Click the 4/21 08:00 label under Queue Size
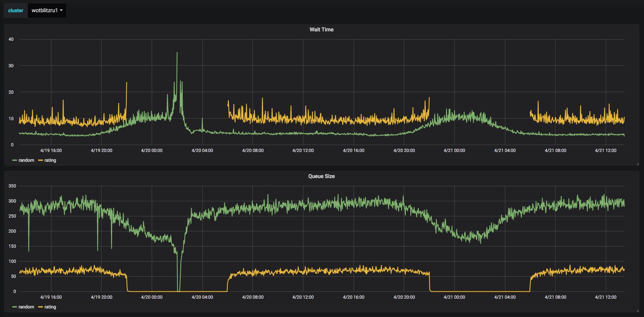 (555, 297)
